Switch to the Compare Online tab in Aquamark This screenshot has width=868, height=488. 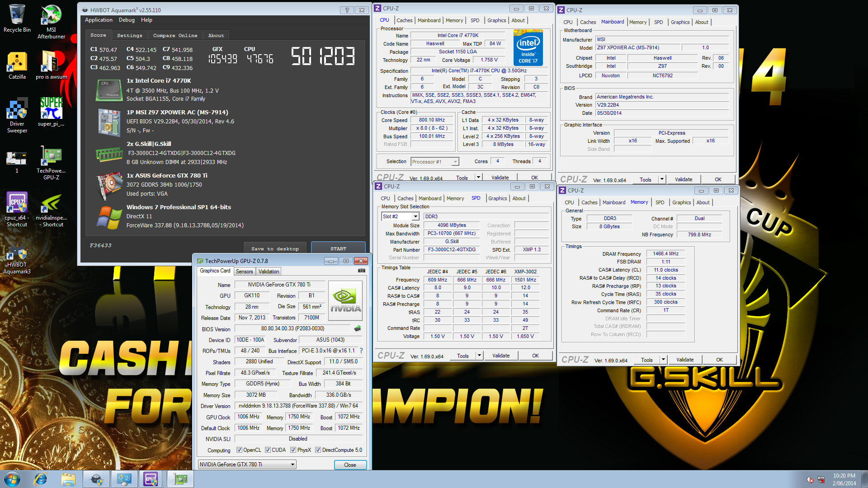175,35
